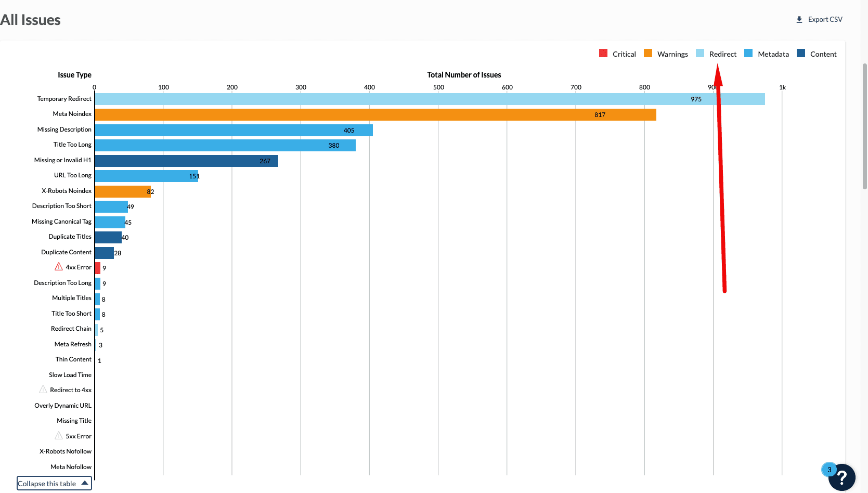Click the dark blue Content legend swatch
Image resolution: width=868 pixels, height=493 pixels.
coord(801,53)
